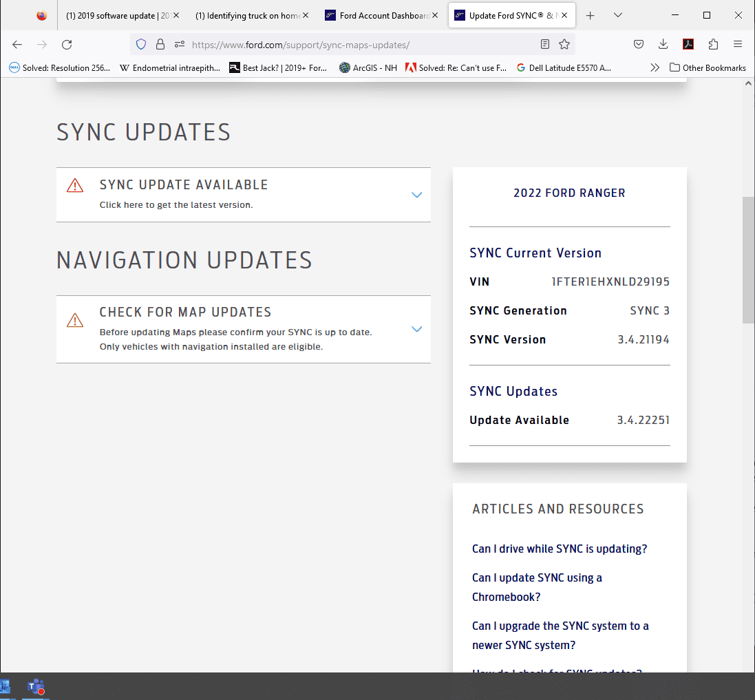
Task: Click the SYNC 3 generation value
Action: point(650,310)
